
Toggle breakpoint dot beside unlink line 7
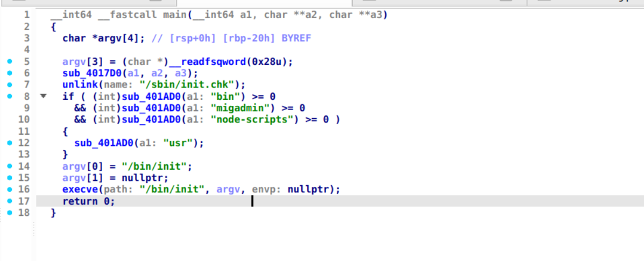[x=10, y=85]
